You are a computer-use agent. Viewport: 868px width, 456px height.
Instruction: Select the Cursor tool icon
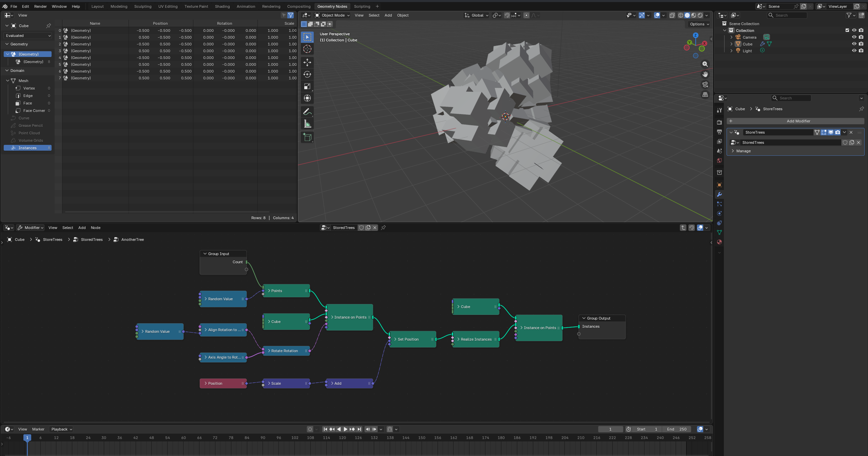click(307, 49)
